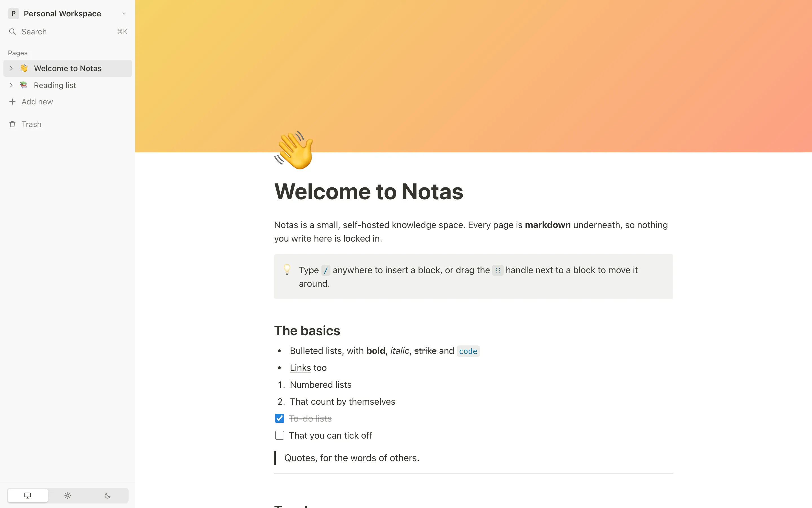Click the Pages section label
This screenshot has width=812, height=508.
point(18,53)
